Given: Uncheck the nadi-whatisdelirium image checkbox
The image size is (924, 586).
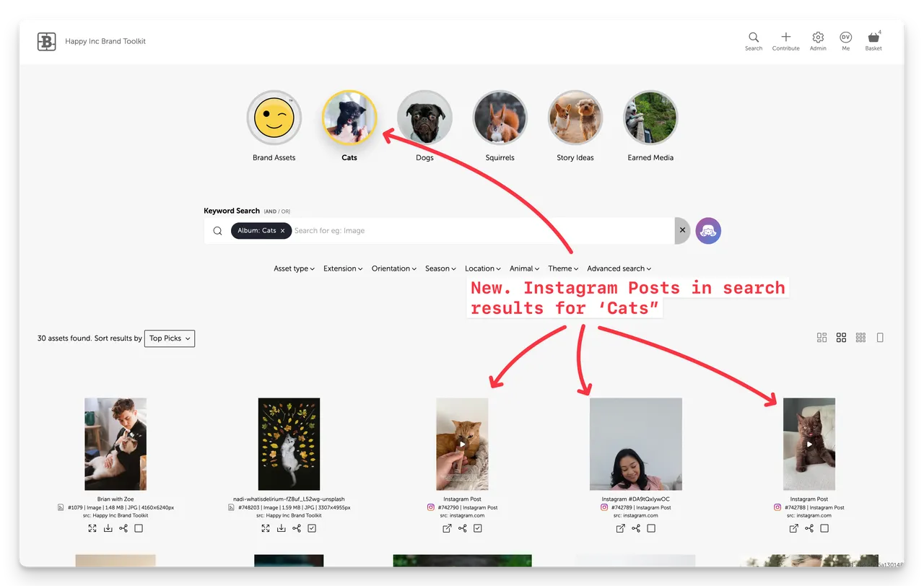Looking at the screenshot, I should [x=312, y=528].
